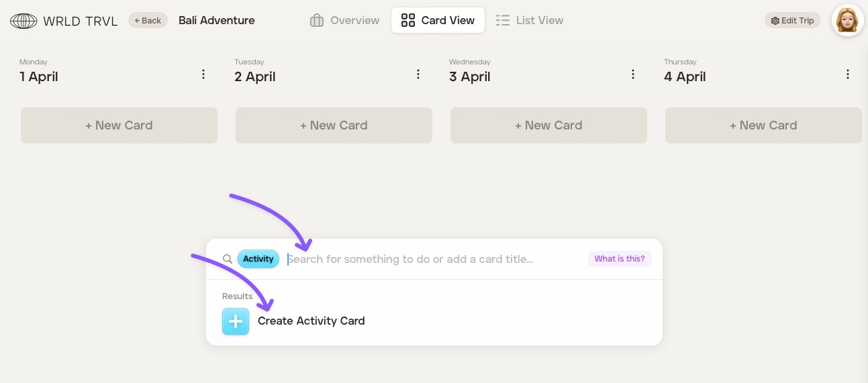
Task: Focus the card title search field
Action: tap(430, 259)
